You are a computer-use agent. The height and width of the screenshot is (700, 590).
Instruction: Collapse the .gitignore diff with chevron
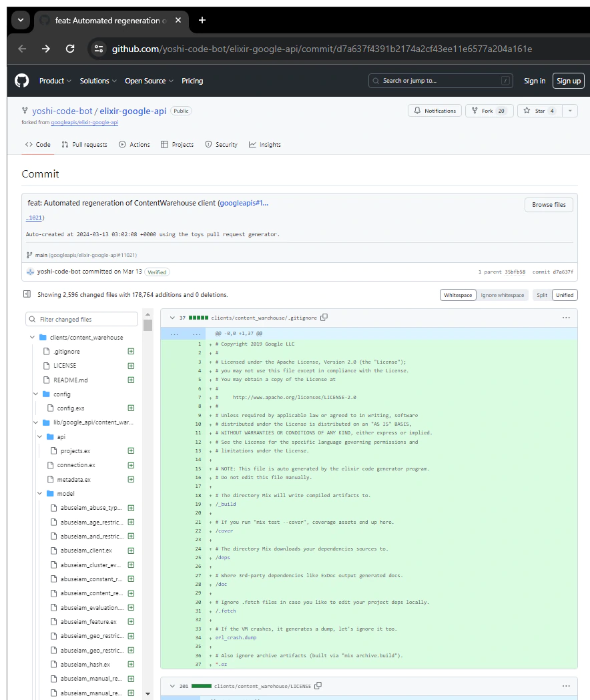tap(172, 318)
